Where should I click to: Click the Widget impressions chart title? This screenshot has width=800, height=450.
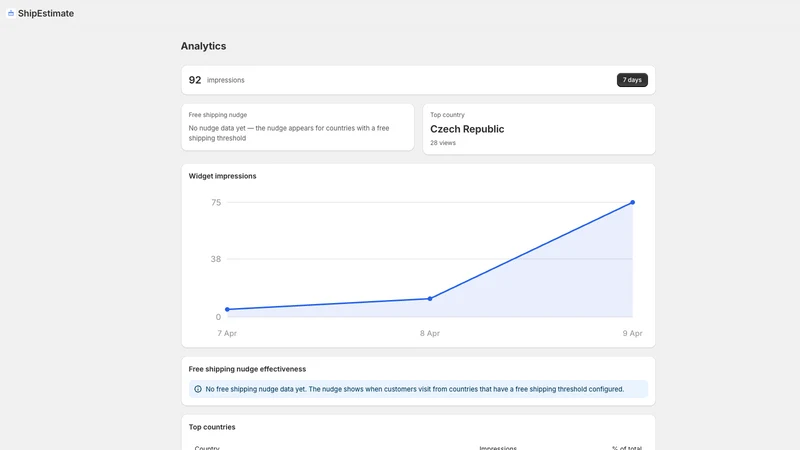222,176
